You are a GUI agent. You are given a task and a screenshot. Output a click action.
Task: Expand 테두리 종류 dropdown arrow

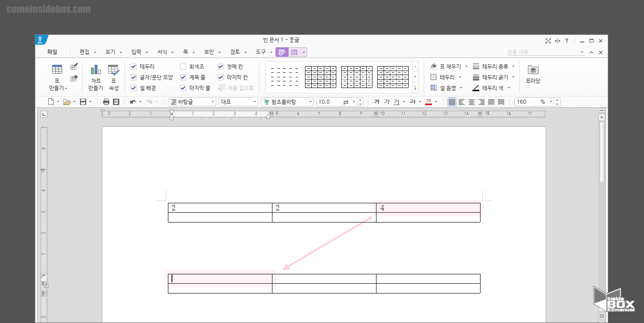(x=513, y=67)
